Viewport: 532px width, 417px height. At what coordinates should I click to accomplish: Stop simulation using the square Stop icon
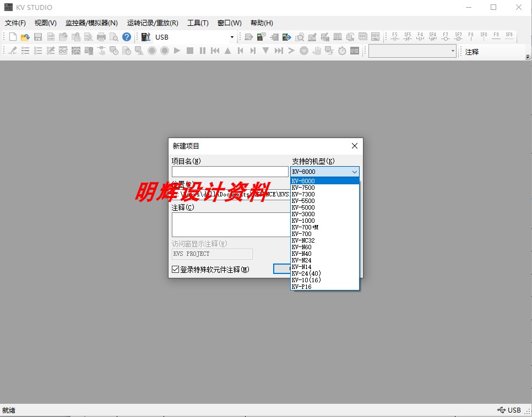[190, 51]
